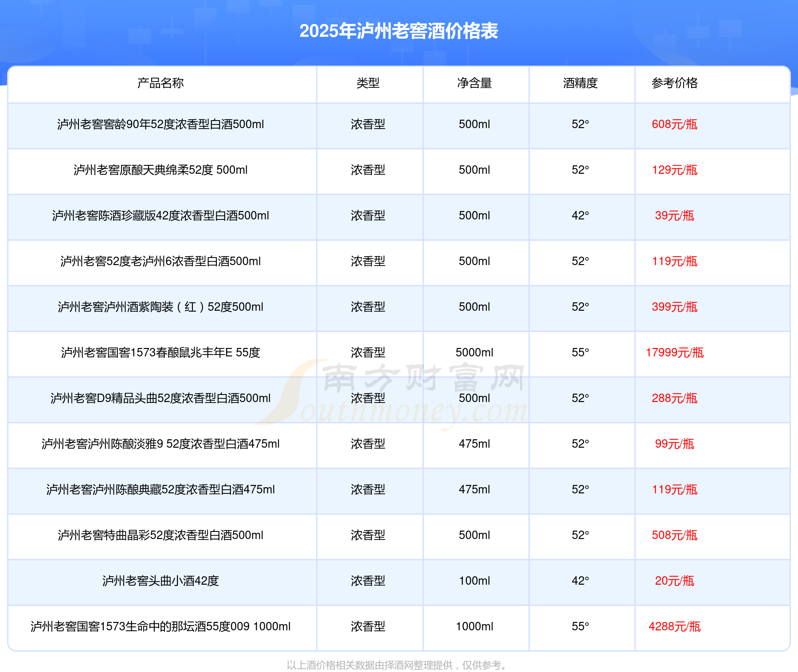
Task: Open 泸州老窖原酿天典绵柔52度 product name
Action: tap(160, 170)
